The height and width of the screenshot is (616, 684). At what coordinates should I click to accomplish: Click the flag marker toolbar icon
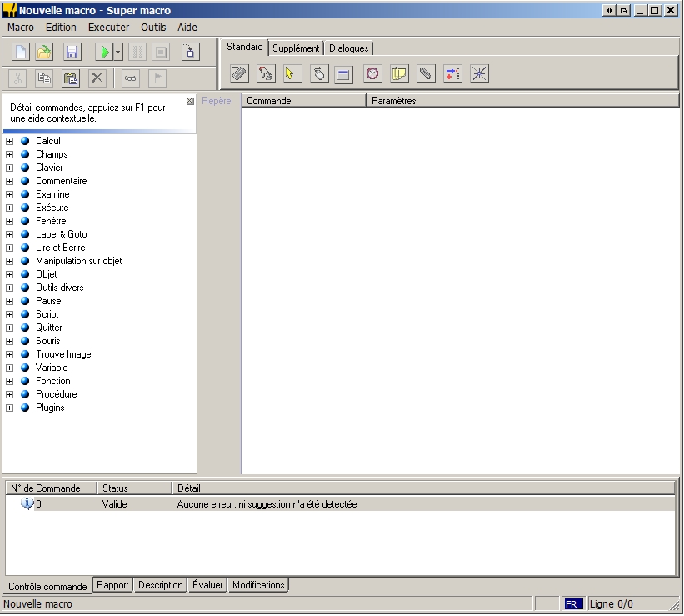point(157,78)
